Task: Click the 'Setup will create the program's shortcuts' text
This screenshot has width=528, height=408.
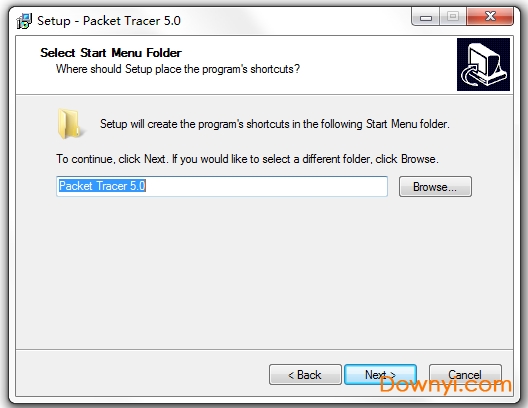Action: point(274,124)
